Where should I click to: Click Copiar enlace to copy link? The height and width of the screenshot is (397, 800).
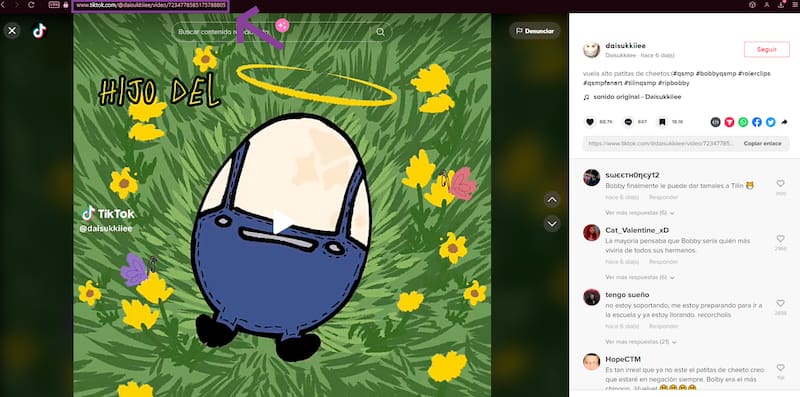tap(762, 143)
